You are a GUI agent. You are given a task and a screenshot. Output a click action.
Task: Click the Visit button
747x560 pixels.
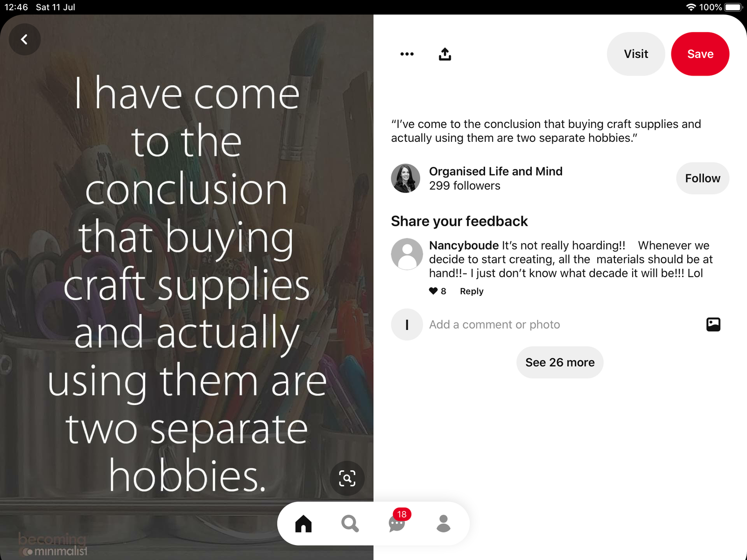[x=636, y=54]
